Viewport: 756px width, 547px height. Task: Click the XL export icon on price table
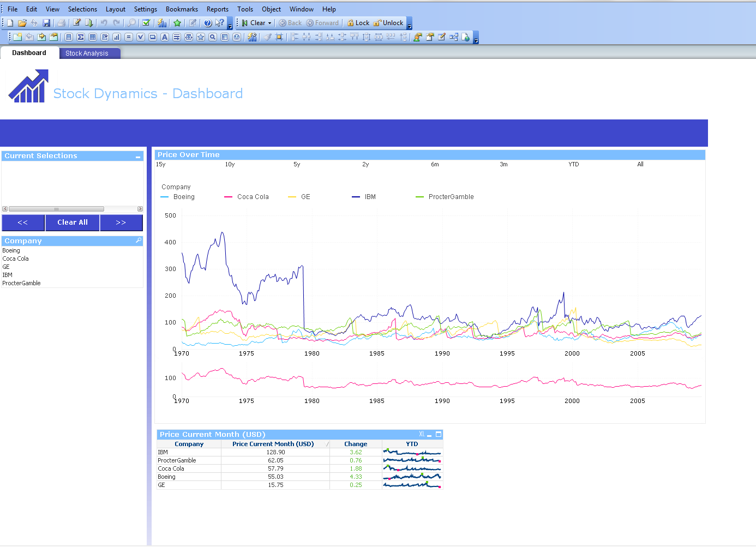tap(422, 434)
